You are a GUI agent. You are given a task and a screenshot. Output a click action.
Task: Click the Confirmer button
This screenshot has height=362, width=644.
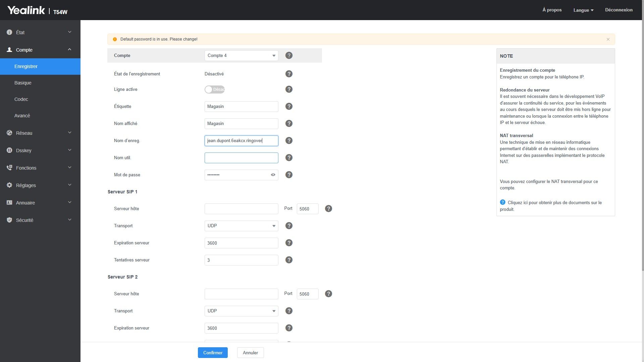pos(213,353)
